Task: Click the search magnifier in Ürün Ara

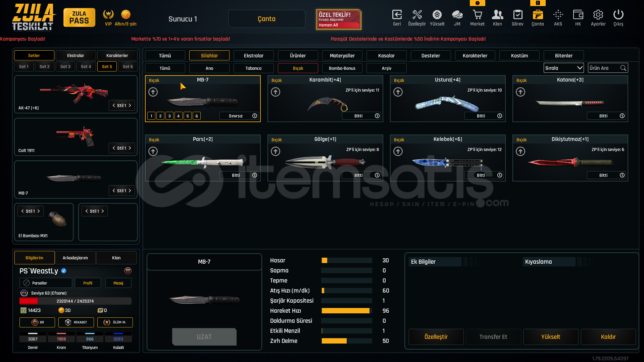Action: 623,68
